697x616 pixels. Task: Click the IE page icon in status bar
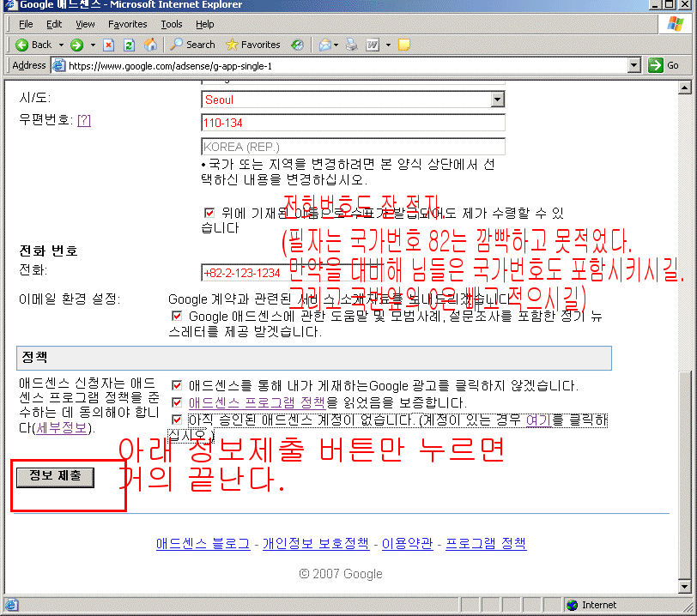click(x=11, y=605)
